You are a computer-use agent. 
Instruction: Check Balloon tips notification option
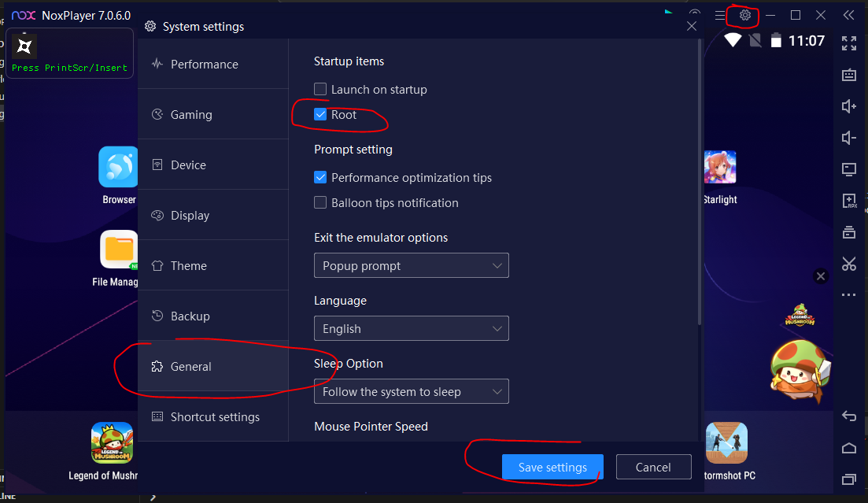320,203
